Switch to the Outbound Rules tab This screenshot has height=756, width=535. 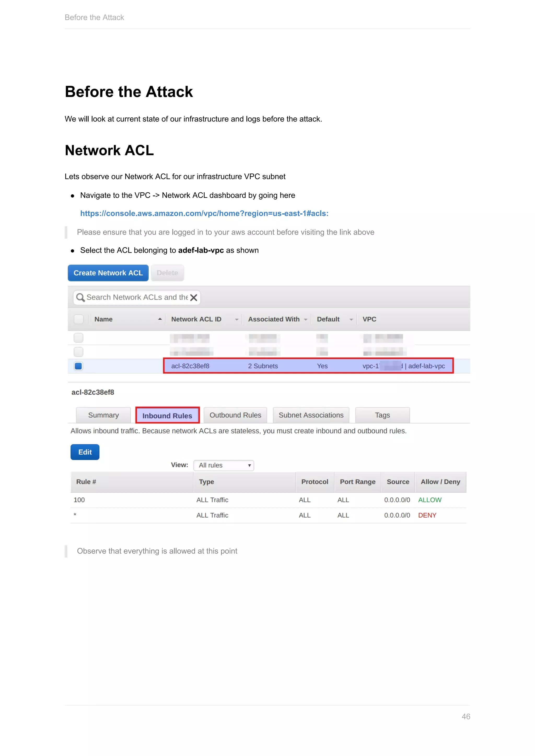click(235, 415)
